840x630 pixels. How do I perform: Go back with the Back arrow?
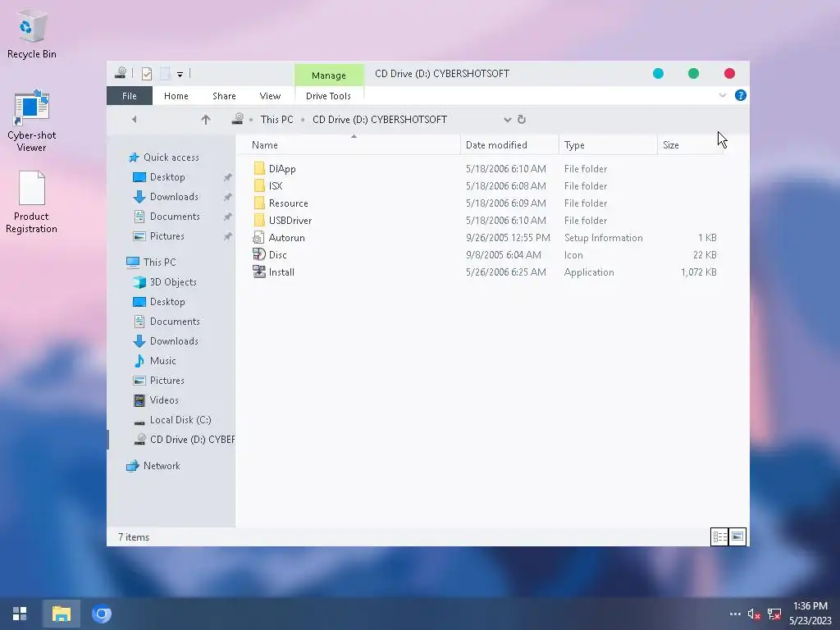tap(134, 120)
